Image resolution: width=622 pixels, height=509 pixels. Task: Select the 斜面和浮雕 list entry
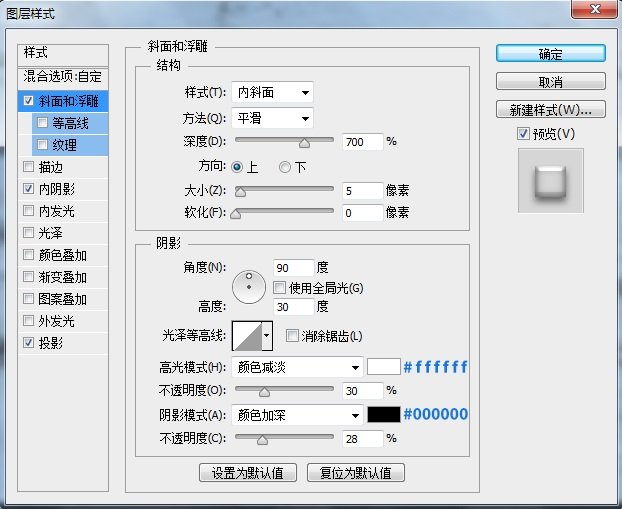pos(63,101)
